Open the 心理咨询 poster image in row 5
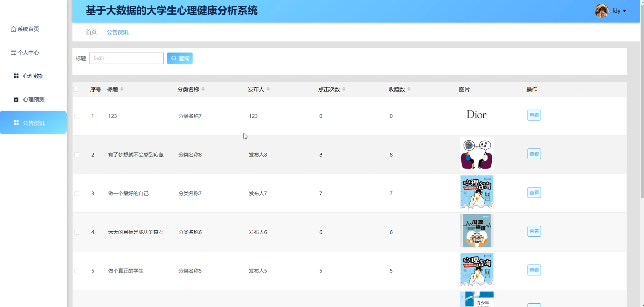This screenshot has height=307, width=644. [477, 270]
